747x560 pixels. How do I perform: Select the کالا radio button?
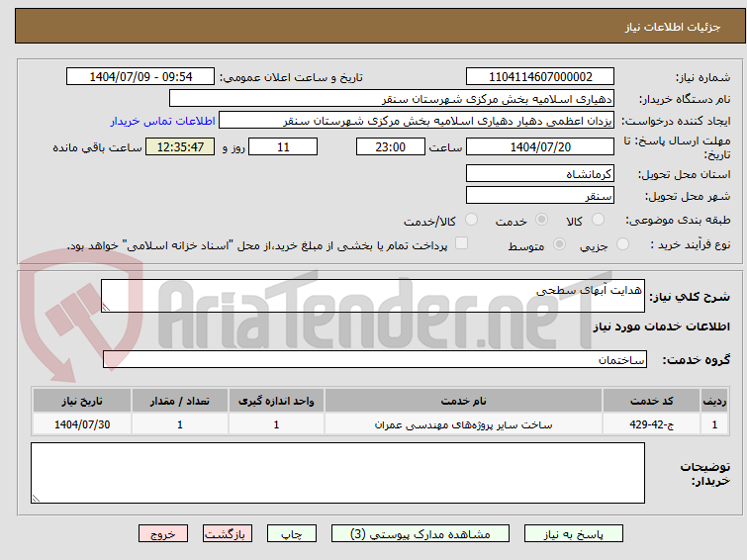click(x=598, y=220)
